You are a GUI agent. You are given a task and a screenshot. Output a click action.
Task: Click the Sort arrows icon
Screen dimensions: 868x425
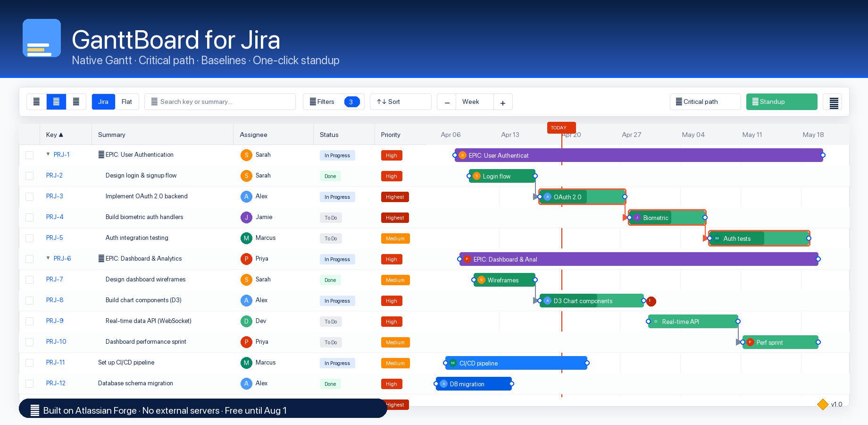(382, 102)
